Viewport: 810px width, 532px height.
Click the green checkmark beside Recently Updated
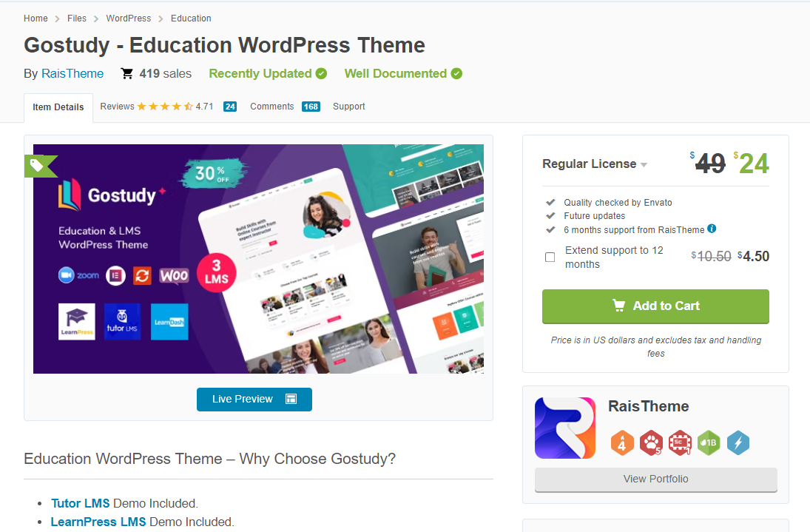pyautogui.click(x=320, y=73)
